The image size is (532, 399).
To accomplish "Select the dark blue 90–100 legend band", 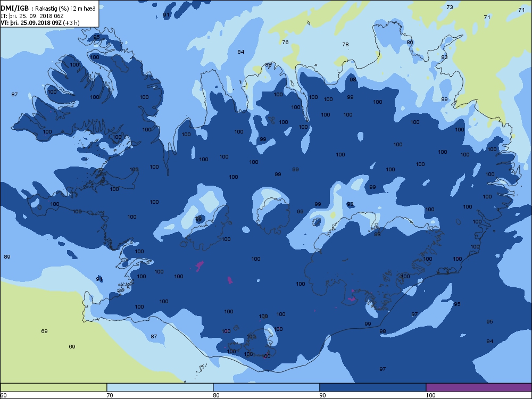I will (372, 387).
